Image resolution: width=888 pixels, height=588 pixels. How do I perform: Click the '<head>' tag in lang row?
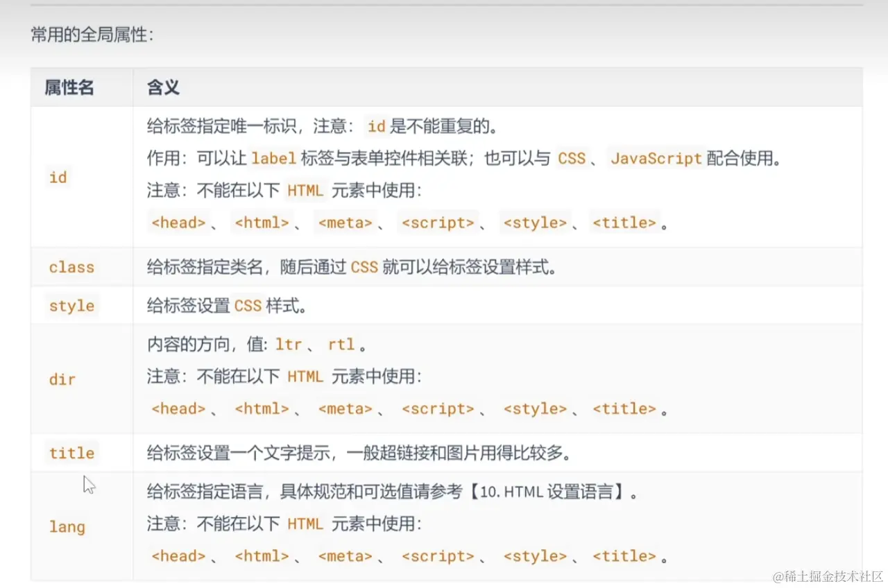178,556
